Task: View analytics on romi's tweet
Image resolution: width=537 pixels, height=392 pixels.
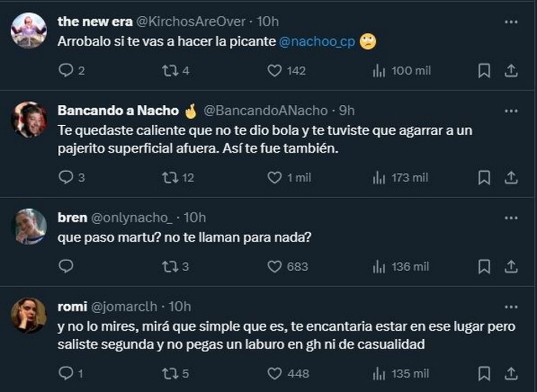Action: (x=379, y=373)
